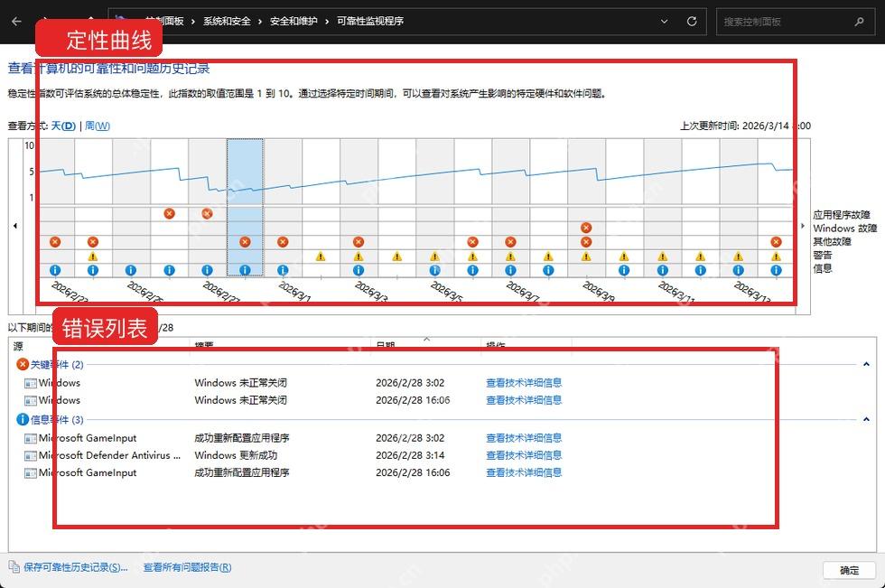Click the red icon beside 关键事件 (2)
The image size is (885, 588).
pos(23,365)
